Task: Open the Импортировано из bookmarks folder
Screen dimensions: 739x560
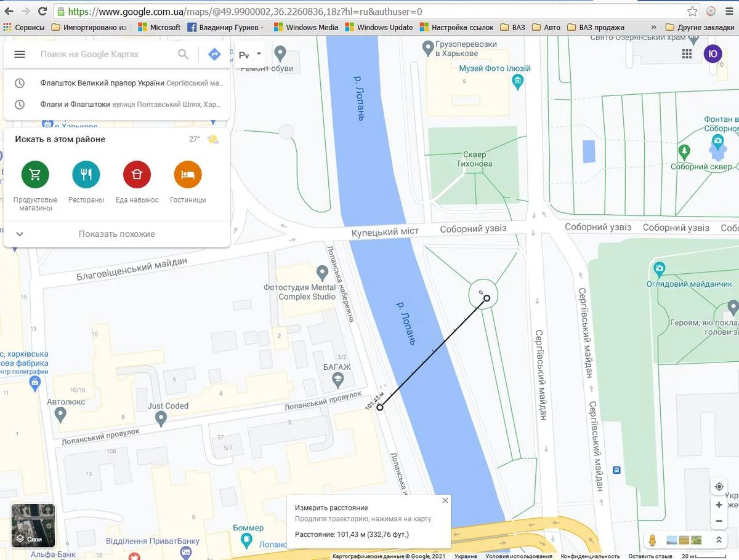Action: pyautogui.click(x=90, y=27)
